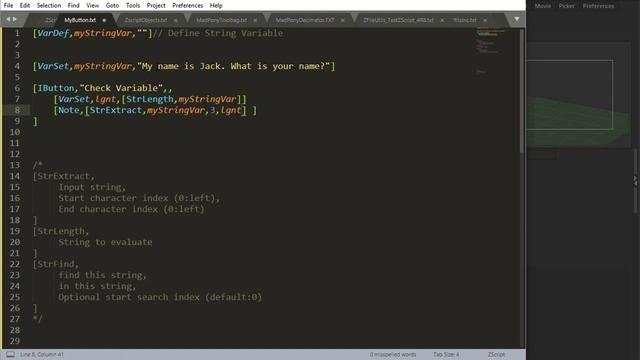The width and height of the screenshot is (640, 360).
Task: Toggle the side bar status icon
Action: click(11, 354)
